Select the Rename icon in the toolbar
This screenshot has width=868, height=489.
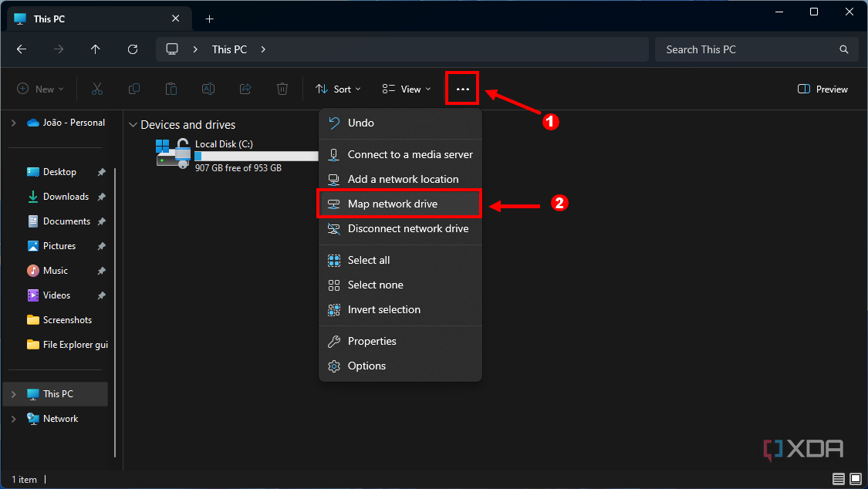tap(208, 89)
